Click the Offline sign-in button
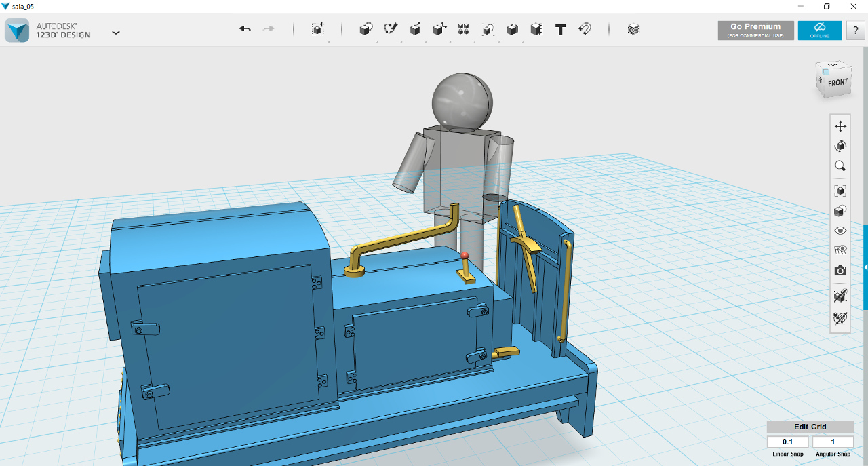The height and width of the screenshot is (466, 868). coord(820,31)
